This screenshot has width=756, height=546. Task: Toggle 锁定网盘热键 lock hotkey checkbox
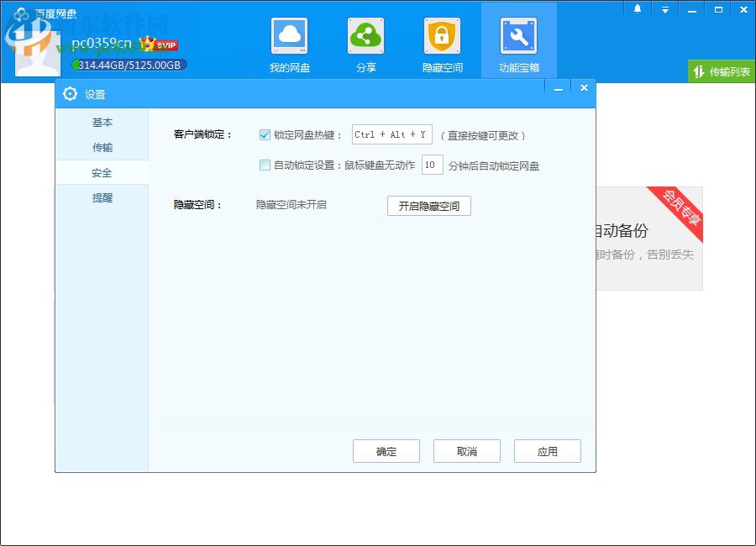(265, 134)
